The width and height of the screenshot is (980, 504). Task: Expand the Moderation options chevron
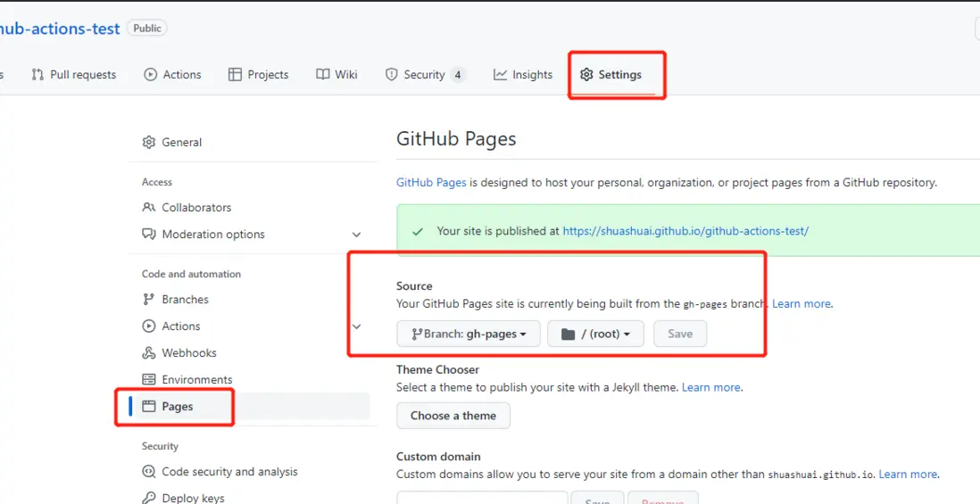[x=356, y=235]
